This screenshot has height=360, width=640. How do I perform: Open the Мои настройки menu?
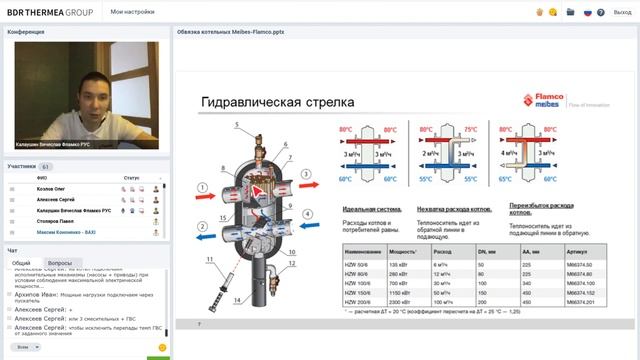(132, 12)
